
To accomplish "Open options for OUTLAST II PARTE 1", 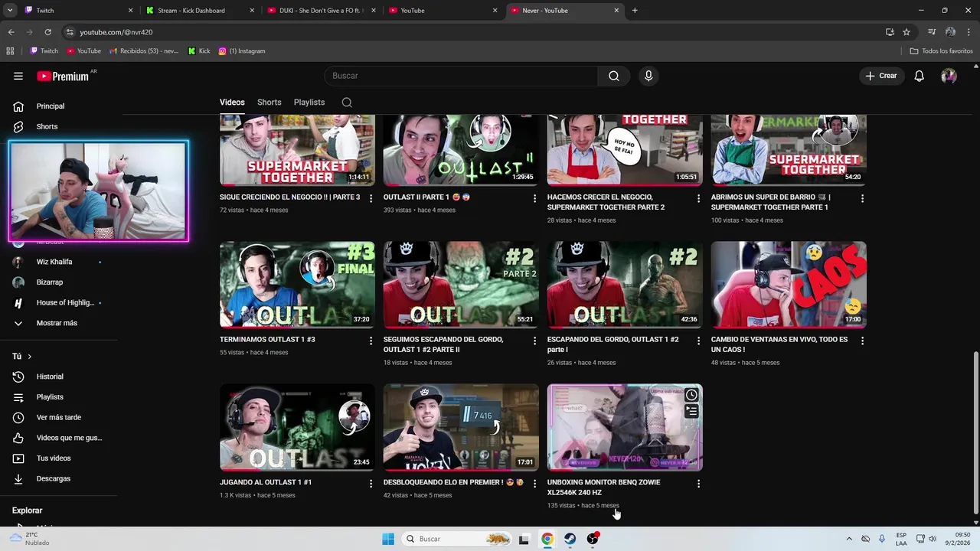I will (534, 198).
